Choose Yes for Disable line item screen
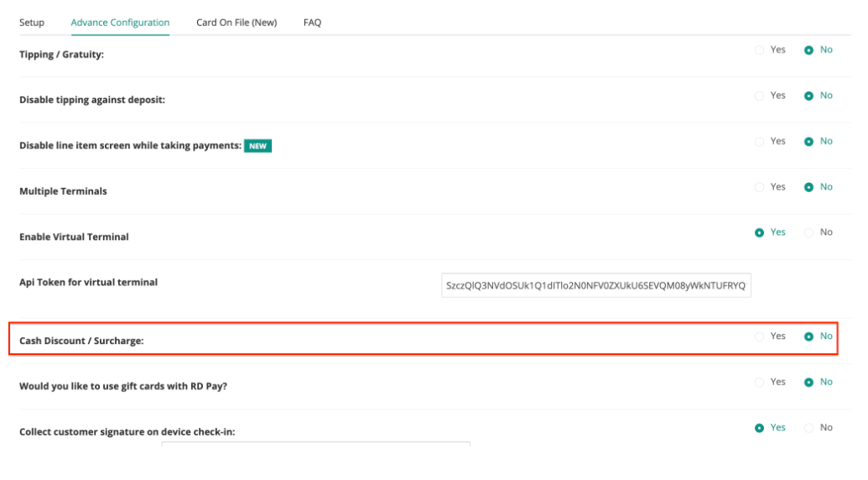 (x=760, y=142)
